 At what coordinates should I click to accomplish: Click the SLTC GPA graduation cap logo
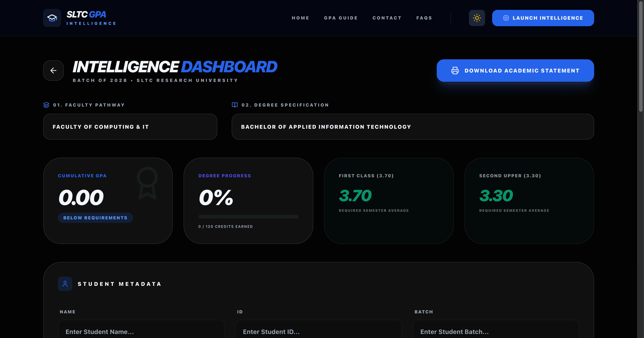pyautogui.click(x=52, y=18)
